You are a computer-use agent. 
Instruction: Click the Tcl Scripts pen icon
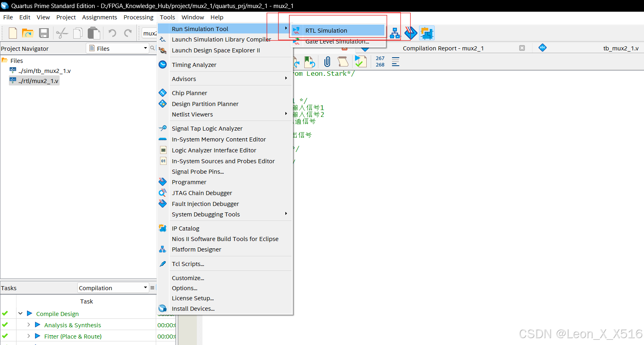click(163, 264)
